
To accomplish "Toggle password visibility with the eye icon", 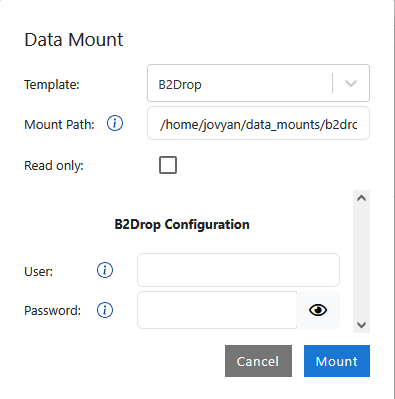I will [318, 310].
